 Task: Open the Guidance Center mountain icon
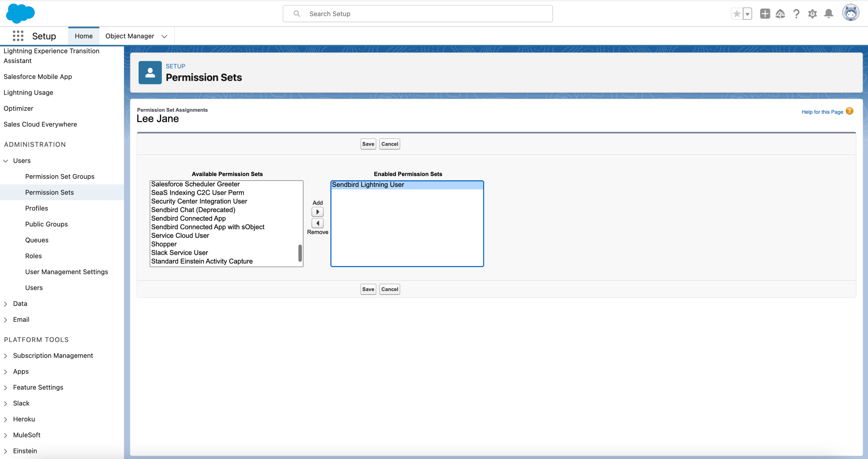pyautogui.click(x=780, y=14)
